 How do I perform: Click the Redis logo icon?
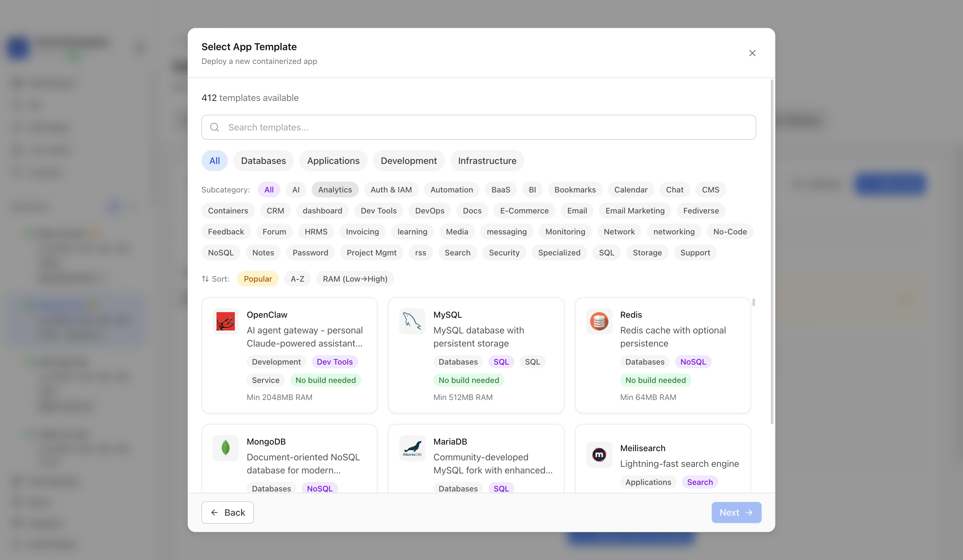tap(599, 321)
